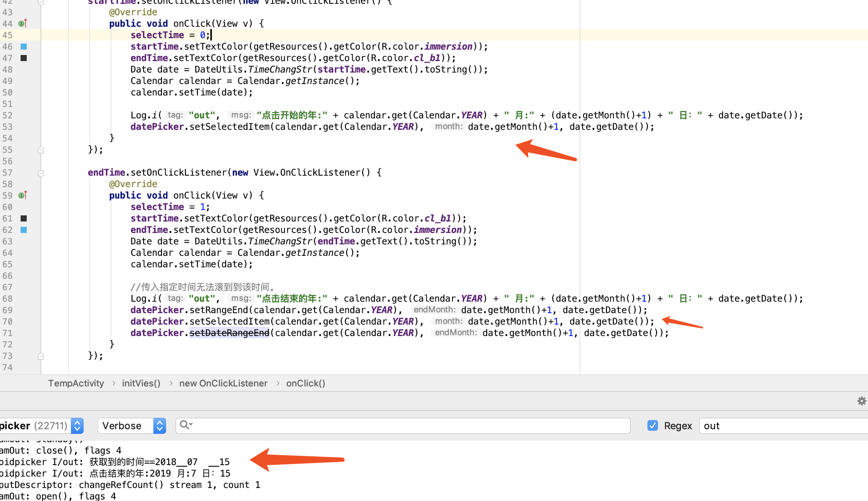Click the log line "点击结束的年:2019 月:7 日: 15"
The image size is (868, 501).
(160, 474)
